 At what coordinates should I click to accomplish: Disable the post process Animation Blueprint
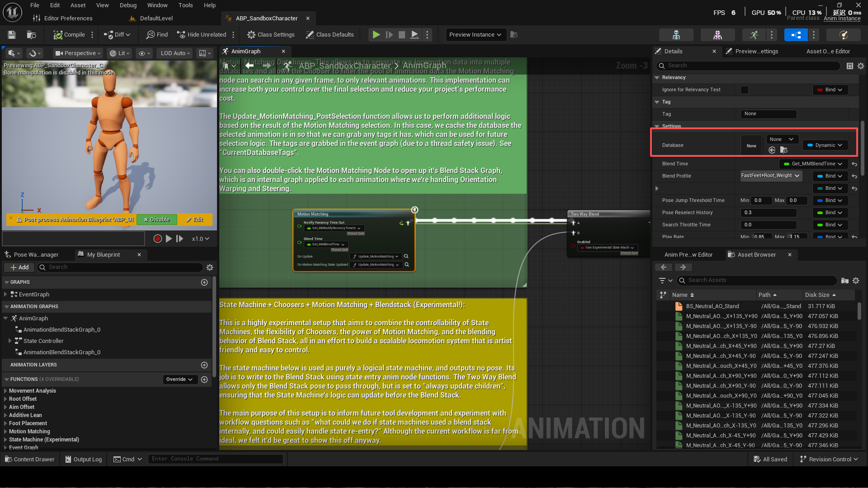coord(156,220)
